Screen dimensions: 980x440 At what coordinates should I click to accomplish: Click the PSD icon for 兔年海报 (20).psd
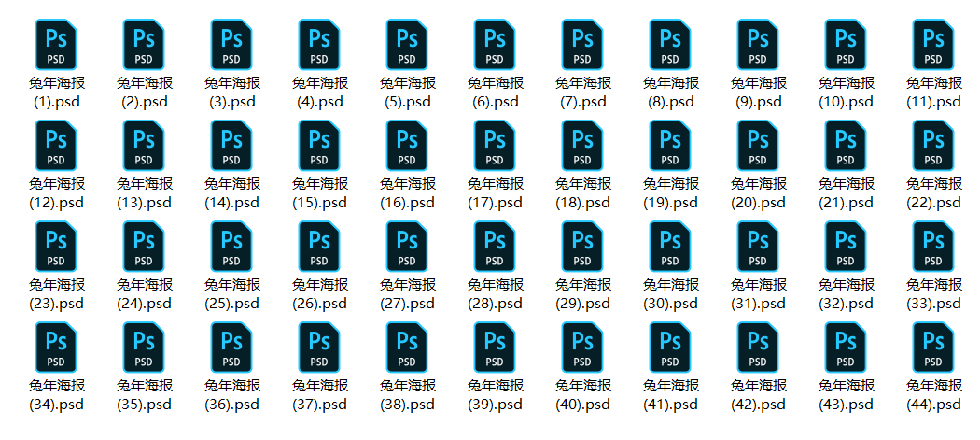coord(758,145)
